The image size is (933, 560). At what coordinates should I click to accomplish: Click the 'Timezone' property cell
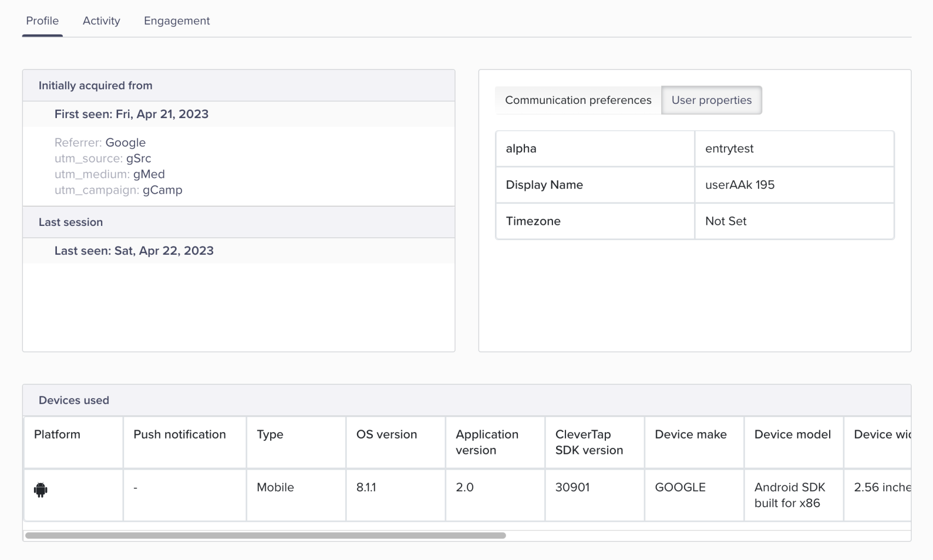pos(595,221)
